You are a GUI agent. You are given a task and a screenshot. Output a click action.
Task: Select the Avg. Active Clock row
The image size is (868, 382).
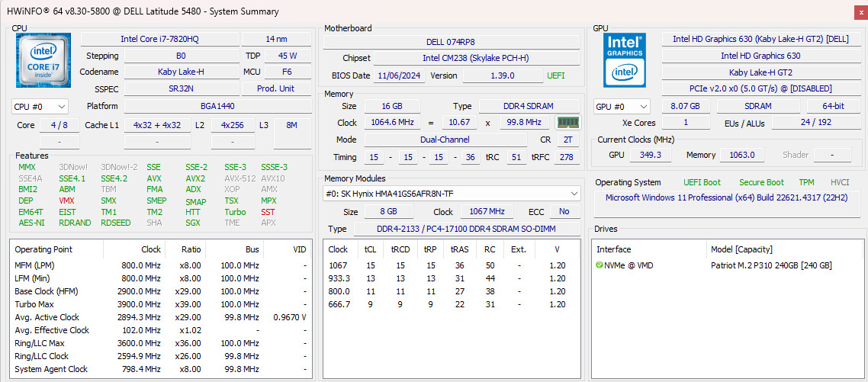coord(160,318)
